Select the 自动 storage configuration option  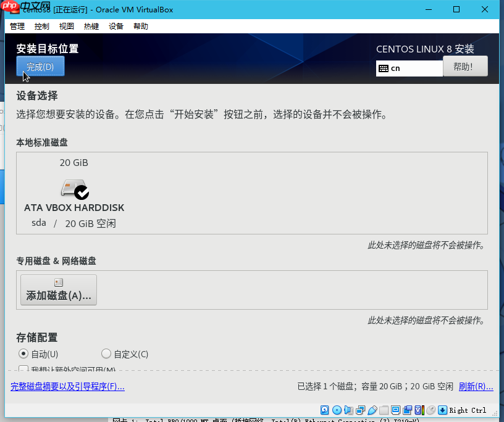(x=23, y=354)
